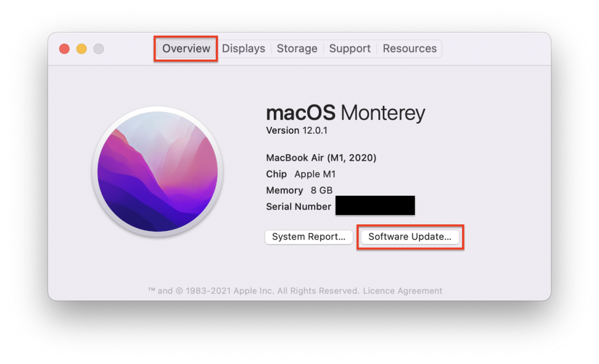599x364 pixels.
Task: Show the Resources tab
Action: coord(409,48)
